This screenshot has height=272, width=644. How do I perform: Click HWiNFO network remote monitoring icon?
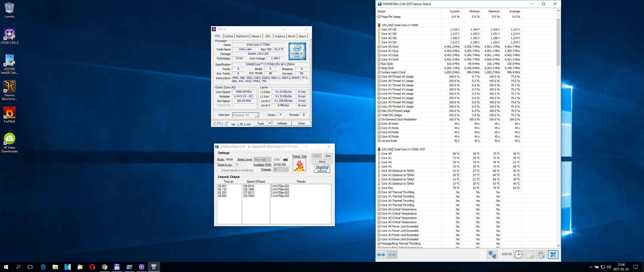point(492,255)
